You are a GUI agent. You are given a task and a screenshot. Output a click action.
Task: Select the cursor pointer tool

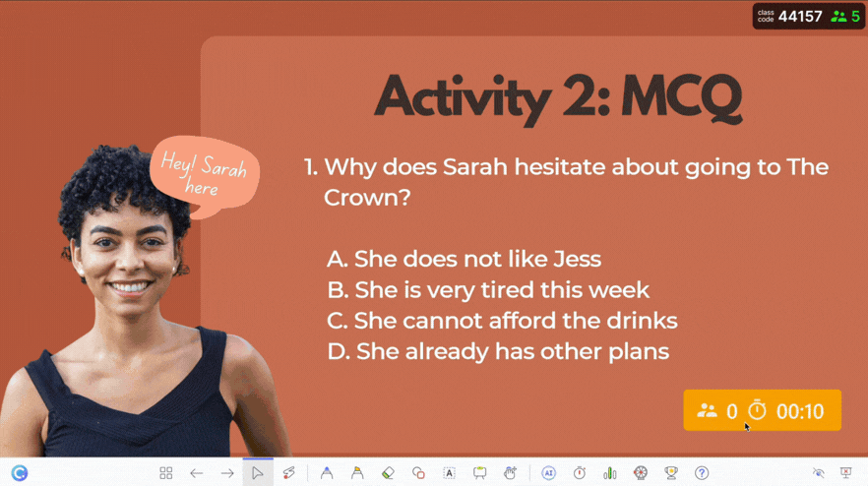point(258,473)
